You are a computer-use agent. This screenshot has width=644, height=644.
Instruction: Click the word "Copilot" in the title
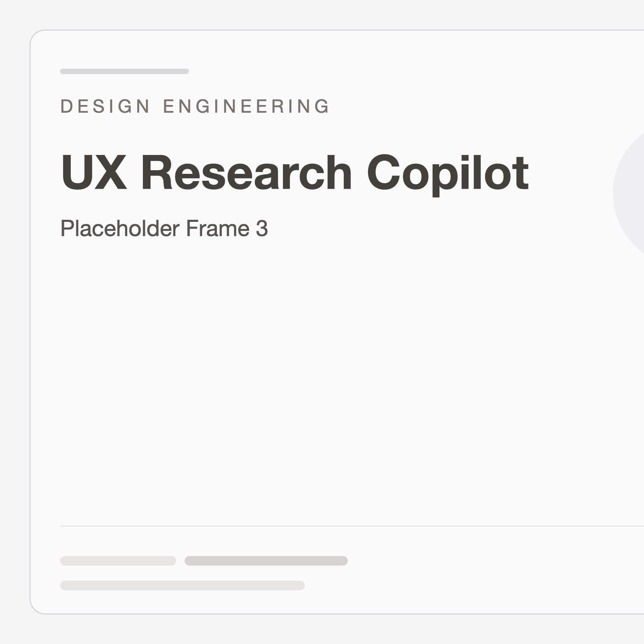tap(448, 173)
